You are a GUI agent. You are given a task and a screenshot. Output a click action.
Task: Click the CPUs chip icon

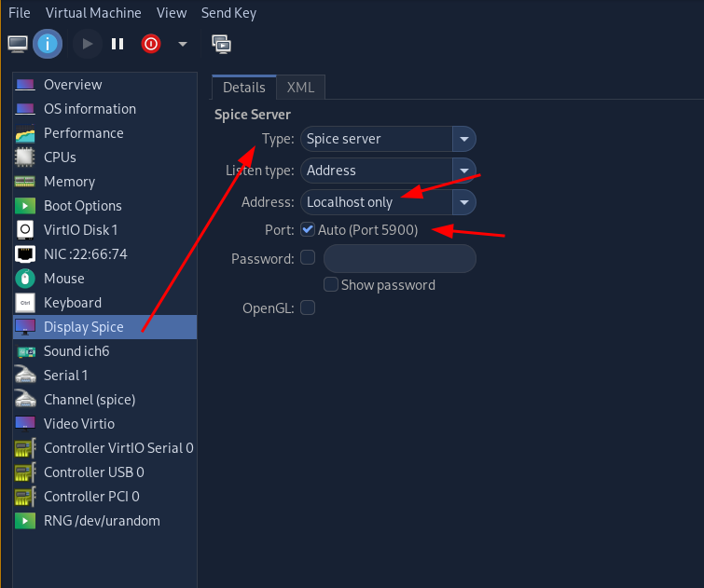coord(25,157)
